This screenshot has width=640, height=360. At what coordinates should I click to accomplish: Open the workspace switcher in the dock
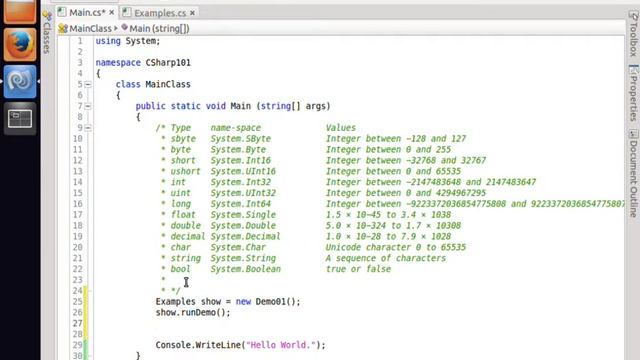point(20,118)
